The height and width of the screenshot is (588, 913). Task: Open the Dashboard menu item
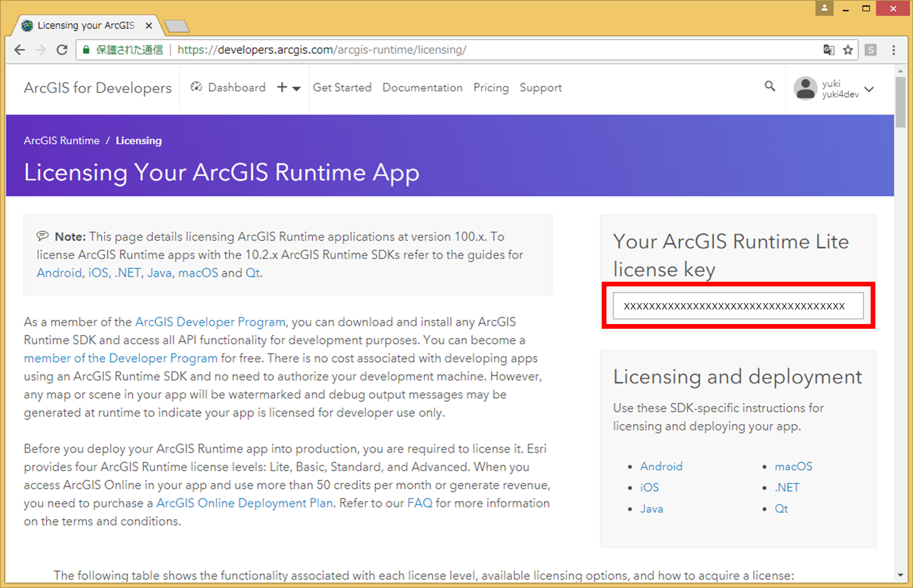228,87
